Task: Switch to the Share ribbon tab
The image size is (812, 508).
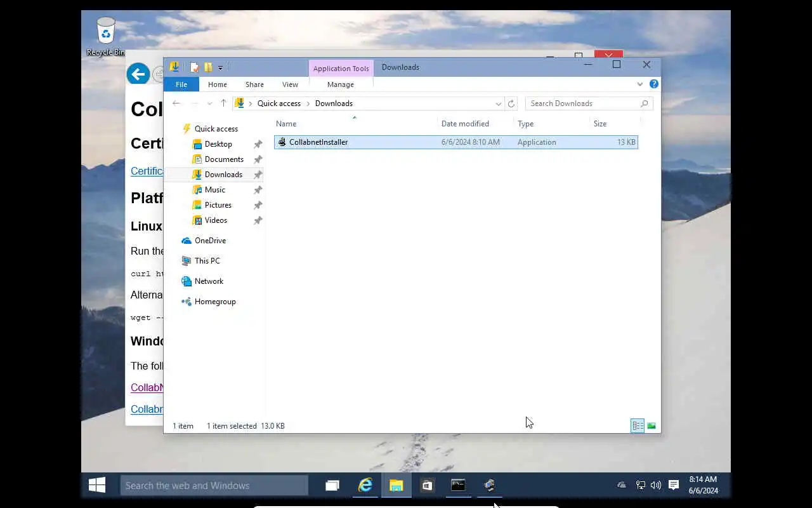Action: click(x=254, y=84)
